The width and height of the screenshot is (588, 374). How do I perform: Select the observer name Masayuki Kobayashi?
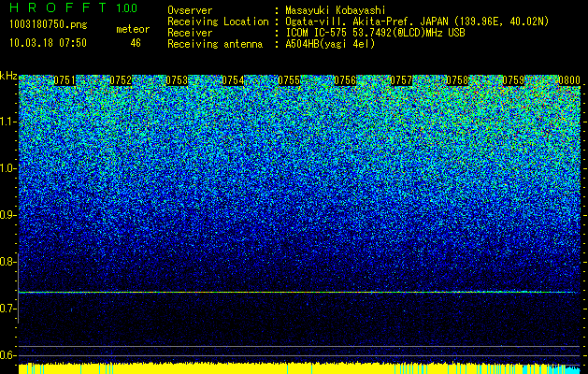pyautogui.click(x=336, y=10)
